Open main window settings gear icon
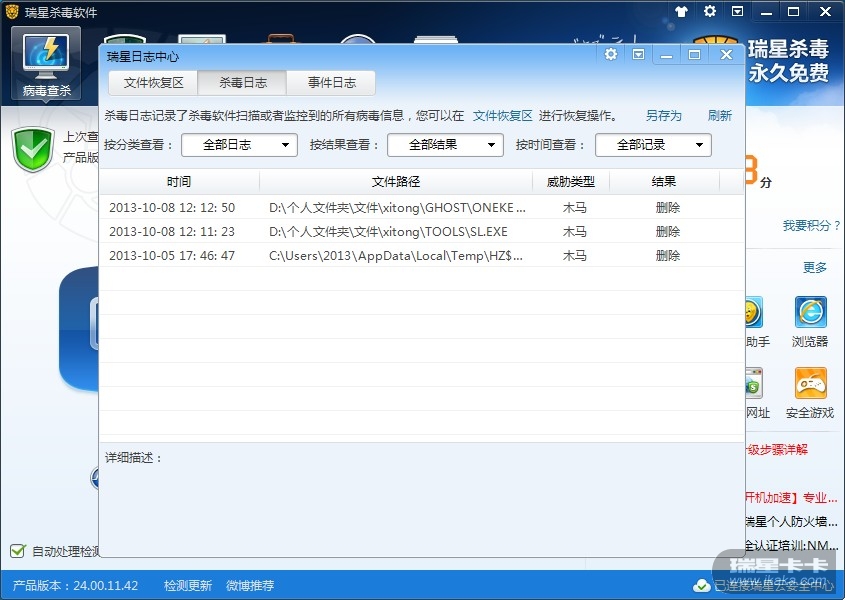Viewport: 845px width, 600px height. 710,11
